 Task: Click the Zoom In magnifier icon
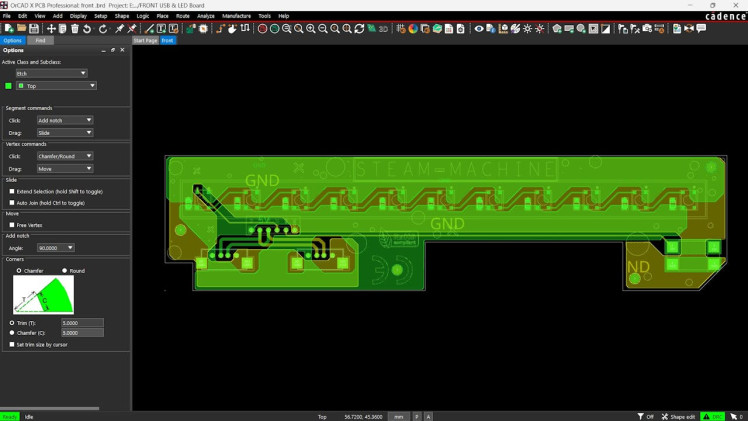point(311,29)
